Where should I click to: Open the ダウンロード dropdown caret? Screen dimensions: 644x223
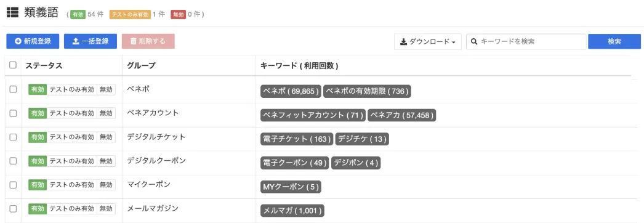[453, 43]
